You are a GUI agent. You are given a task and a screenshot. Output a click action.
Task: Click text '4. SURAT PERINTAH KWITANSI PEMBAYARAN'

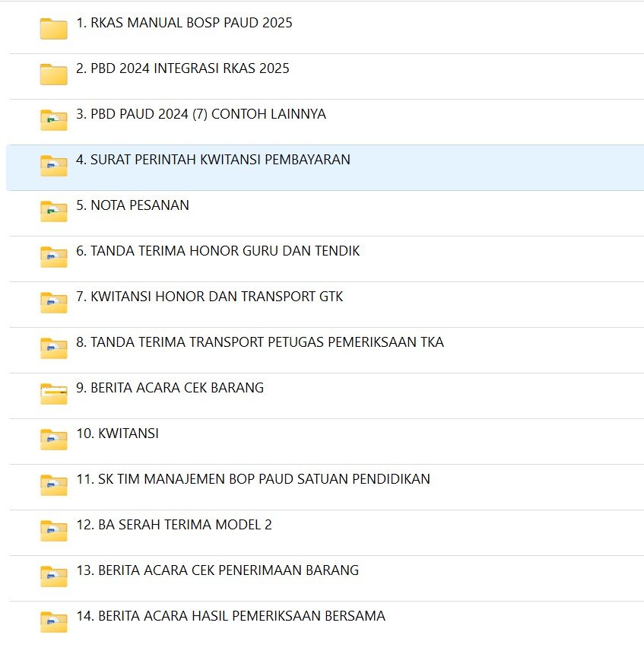coord(213,160)
